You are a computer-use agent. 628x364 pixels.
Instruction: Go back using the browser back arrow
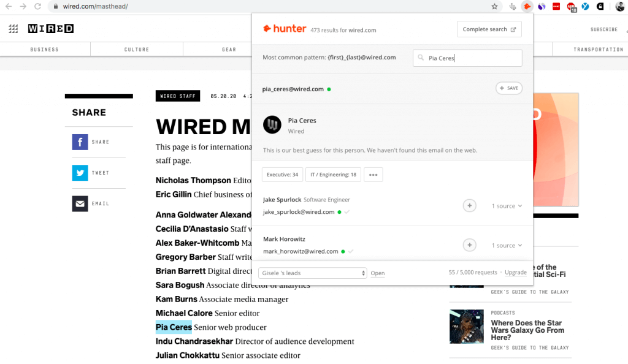9,6
